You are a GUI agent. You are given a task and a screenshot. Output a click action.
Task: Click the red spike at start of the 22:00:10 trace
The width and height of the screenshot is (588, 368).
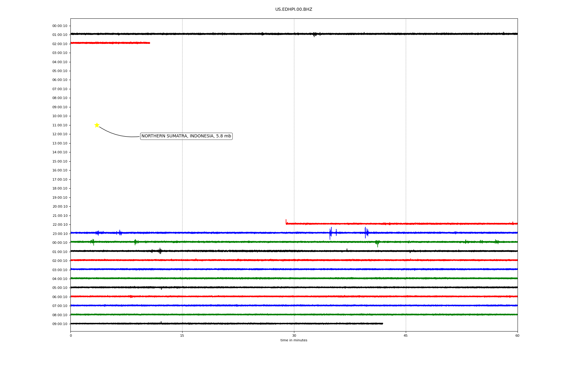tap(286, 221)
